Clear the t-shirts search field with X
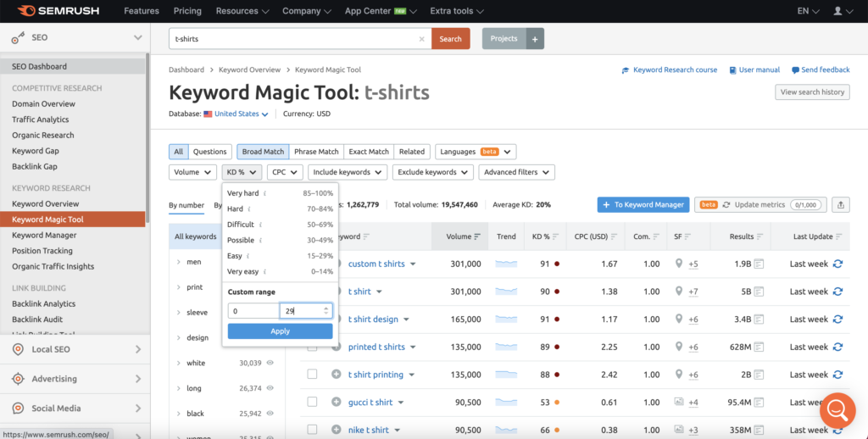Viewport: 868px width, 439px height. [x=422, y=39]
